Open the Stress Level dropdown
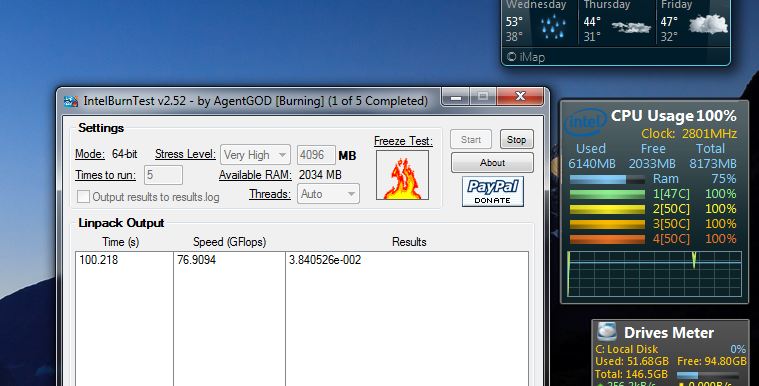Screen dimensions: 759x386 [x=255, y=155]
